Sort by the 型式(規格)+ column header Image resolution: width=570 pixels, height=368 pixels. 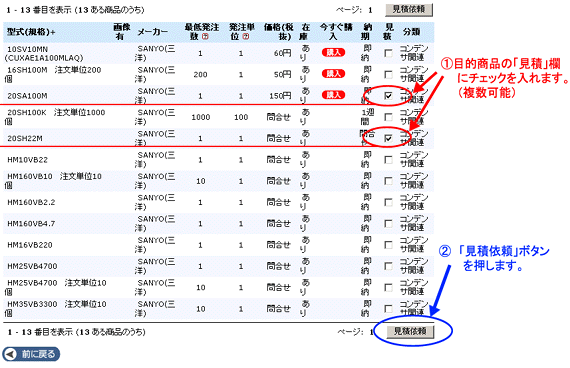click(x=31, y=32)
